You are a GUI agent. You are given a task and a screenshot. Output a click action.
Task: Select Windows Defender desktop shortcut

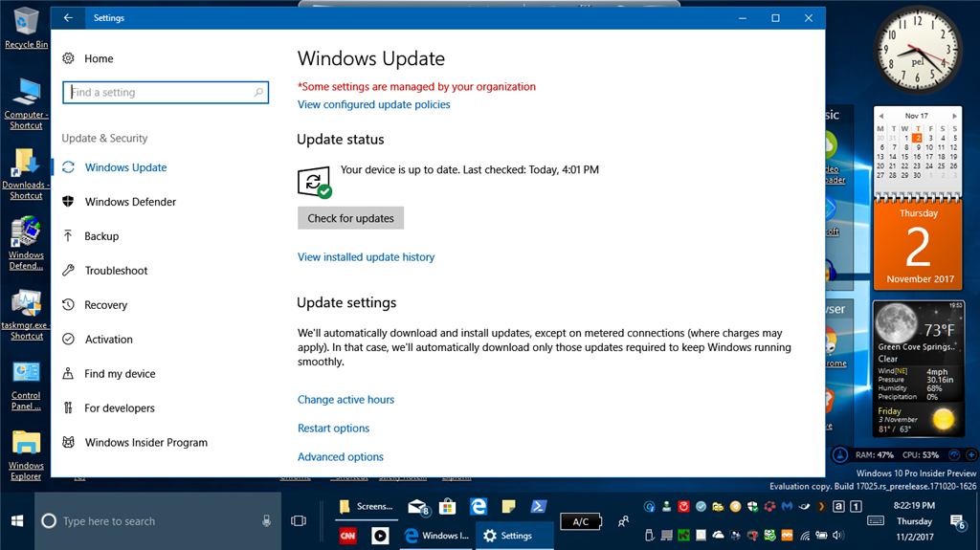26,244
